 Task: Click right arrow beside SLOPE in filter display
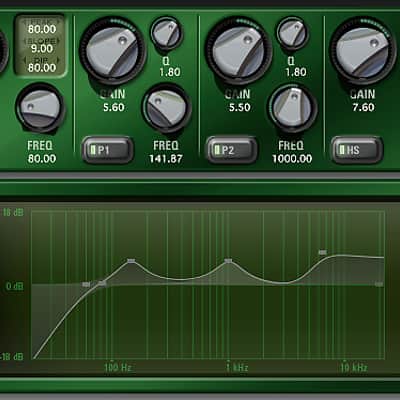[58, 41]
